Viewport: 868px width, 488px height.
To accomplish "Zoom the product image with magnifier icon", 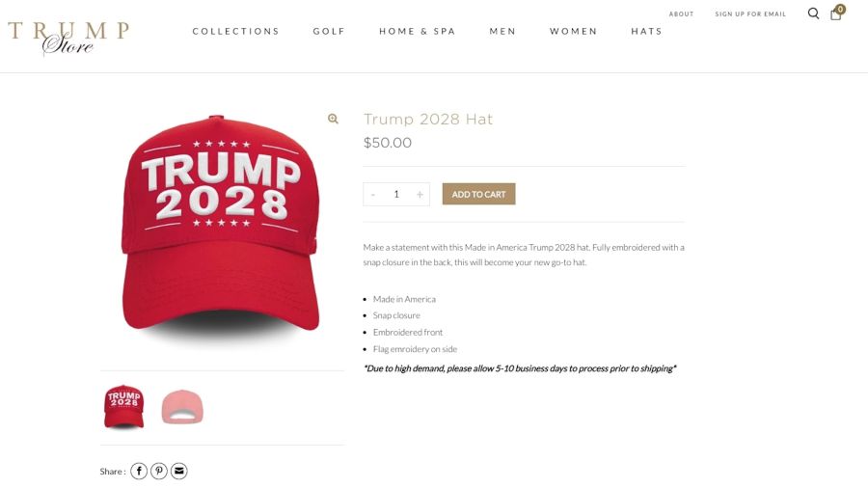I will pos(333,119).
